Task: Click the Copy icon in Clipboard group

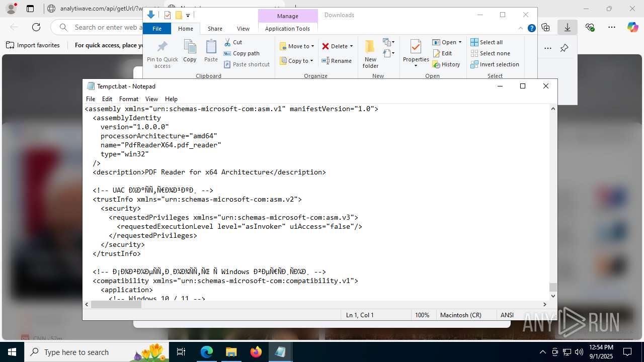Action: click(190, 51)
